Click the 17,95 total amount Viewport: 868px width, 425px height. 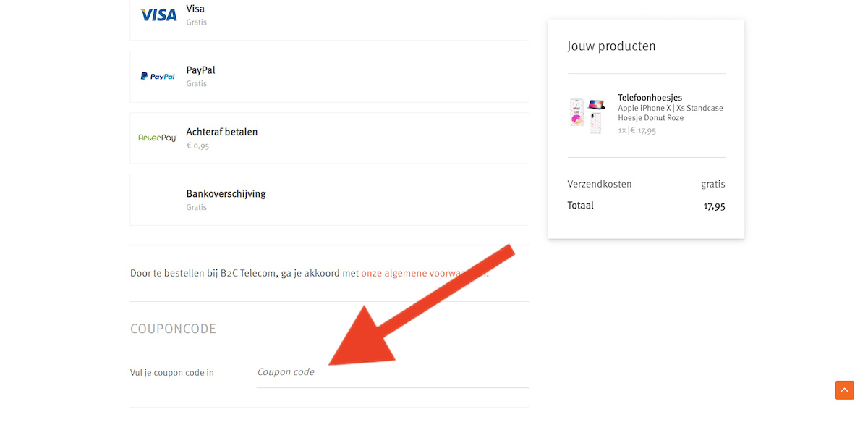pyautogui.click(x=714, y=206)
